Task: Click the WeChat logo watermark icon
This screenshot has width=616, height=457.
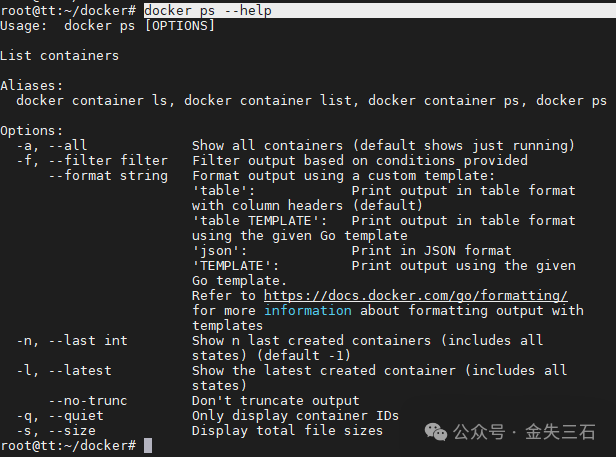Action: pos(436,432)
